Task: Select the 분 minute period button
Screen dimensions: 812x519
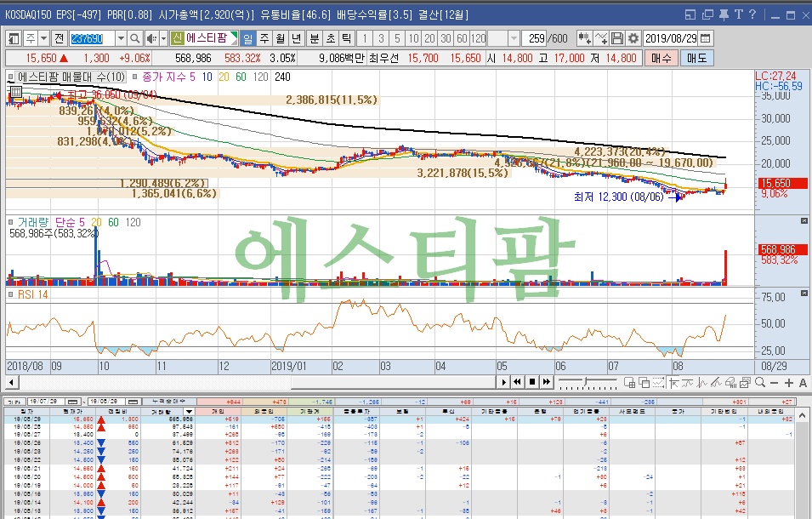Action: point(315,38)
